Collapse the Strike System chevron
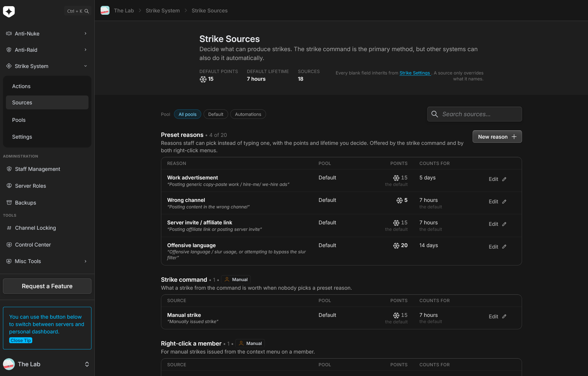Image resolution: width=588 pixels, height=376 pixels. pyautogui.click(x=86, y=66)
